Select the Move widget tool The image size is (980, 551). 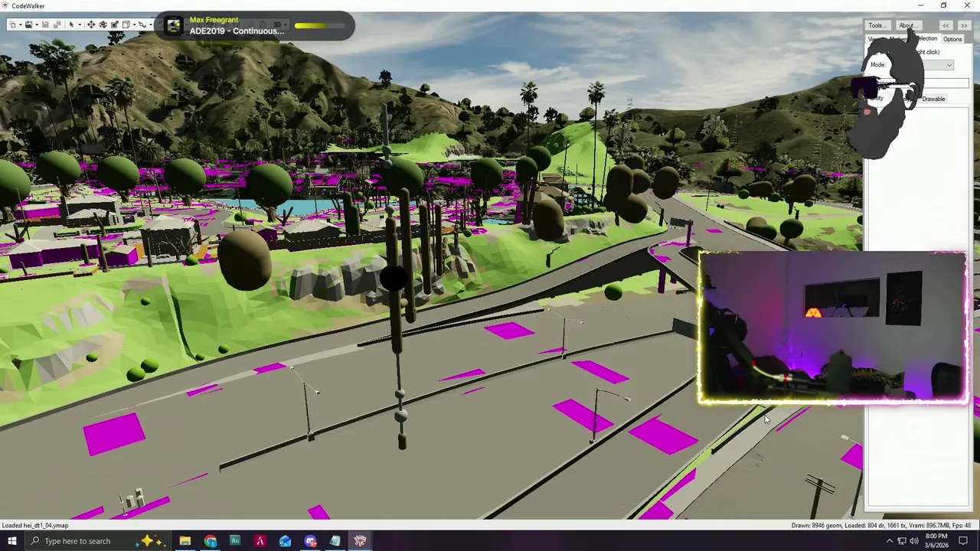[x=91, y=24]
